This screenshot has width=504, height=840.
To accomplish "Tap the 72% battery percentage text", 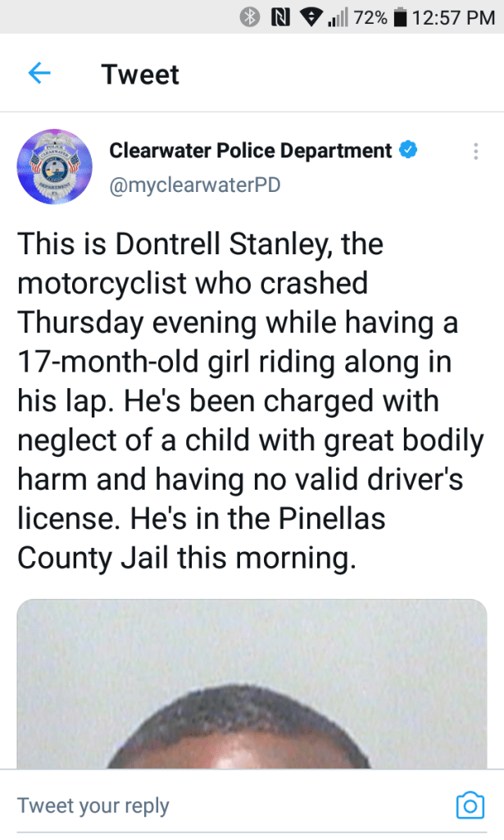I will (x=370, y=16).
